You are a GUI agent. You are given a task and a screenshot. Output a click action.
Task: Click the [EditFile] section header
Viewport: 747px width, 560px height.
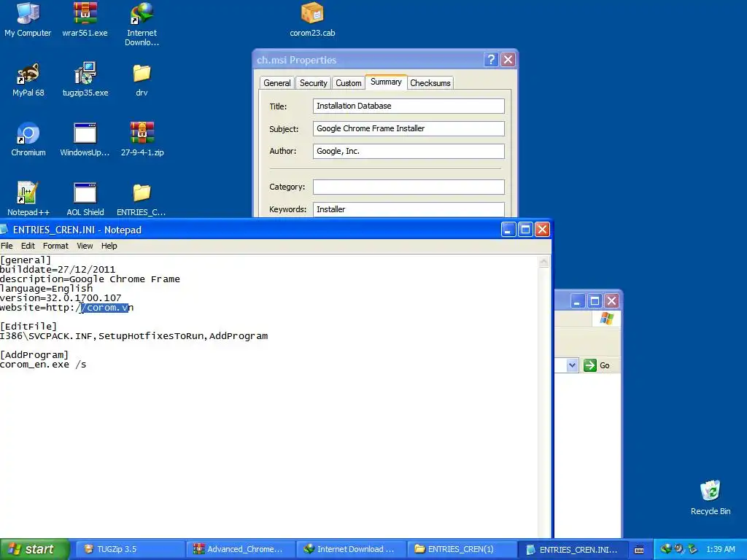coord(28,327)
